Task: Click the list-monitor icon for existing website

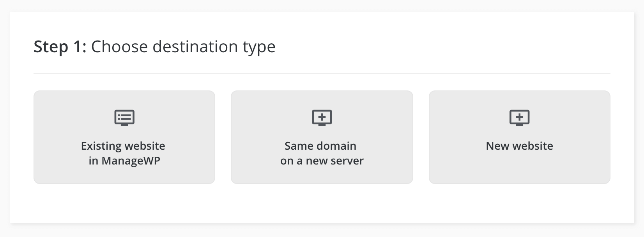Action: coord(124,118)
